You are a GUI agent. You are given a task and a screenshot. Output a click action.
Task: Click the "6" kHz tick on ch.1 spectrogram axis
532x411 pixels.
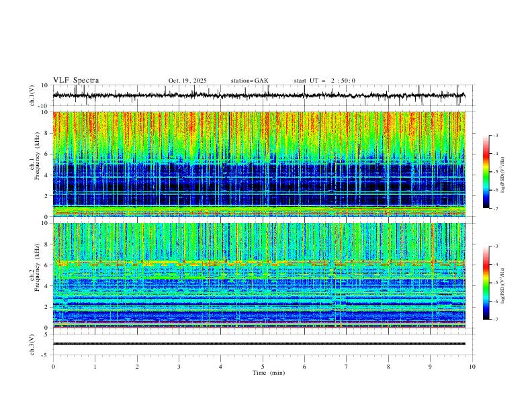click(46, 154)
